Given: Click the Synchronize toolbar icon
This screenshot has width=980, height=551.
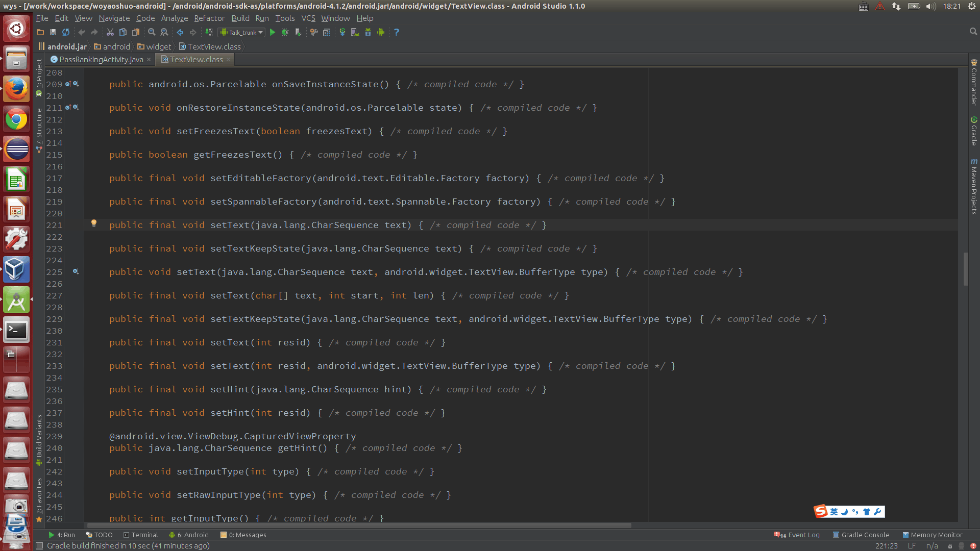Looking at the screenshot, I should click(66, 32).
